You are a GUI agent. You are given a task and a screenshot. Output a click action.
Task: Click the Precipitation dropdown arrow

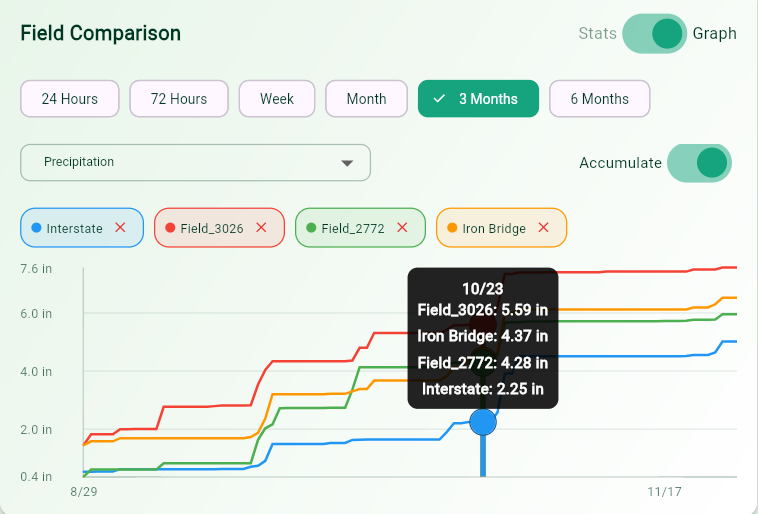pyautogui.click(x=347, y=163)
